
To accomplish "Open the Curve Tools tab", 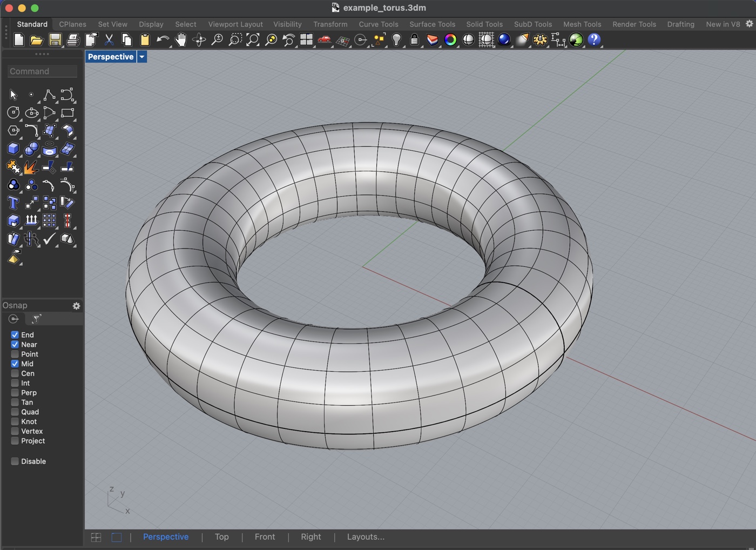I will [379, 24].
